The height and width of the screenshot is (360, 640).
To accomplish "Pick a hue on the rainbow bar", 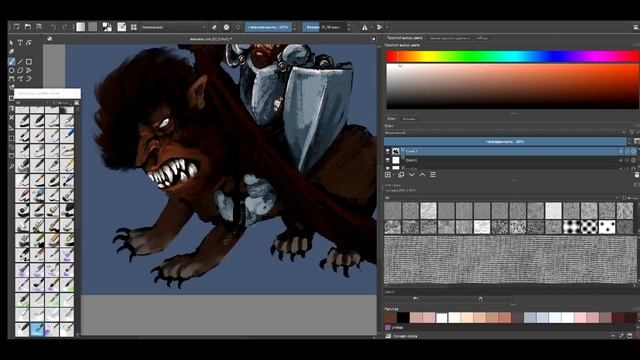I will click(513, 56).
